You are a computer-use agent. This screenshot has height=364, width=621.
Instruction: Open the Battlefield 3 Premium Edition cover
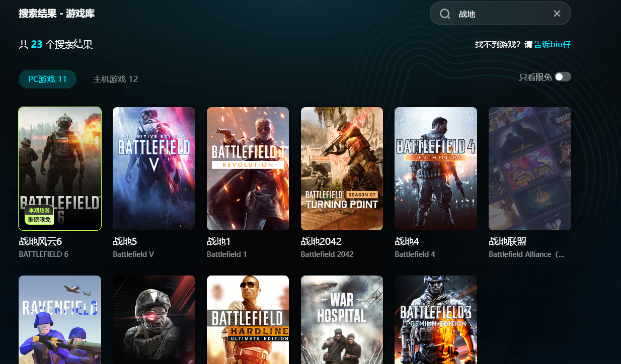click(x=436, y=320)
